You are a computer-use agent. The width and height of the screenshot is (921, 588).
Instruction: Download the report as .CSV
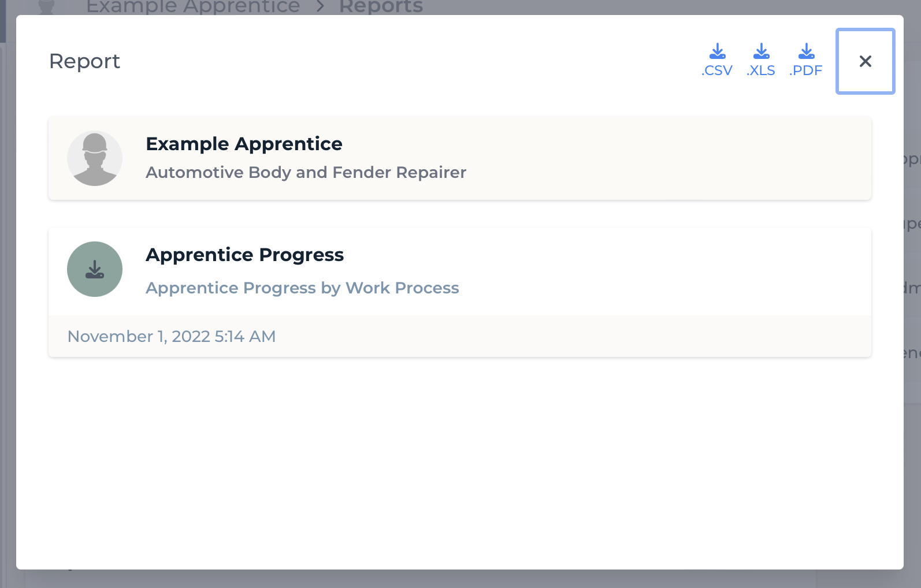click(717, 61)
